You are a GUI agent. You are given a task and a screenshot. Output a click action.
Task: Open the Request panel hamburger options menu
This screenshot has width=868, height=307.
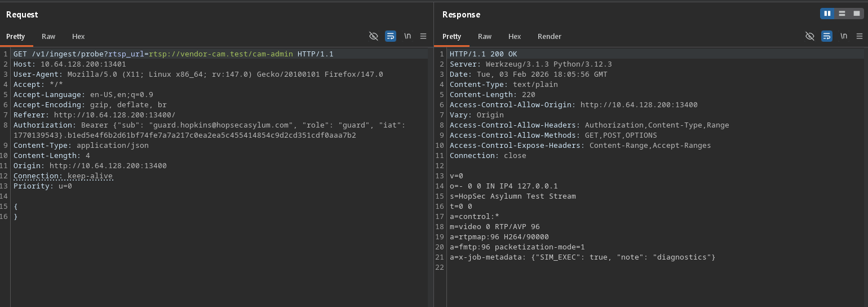click(x=423, y=36)
